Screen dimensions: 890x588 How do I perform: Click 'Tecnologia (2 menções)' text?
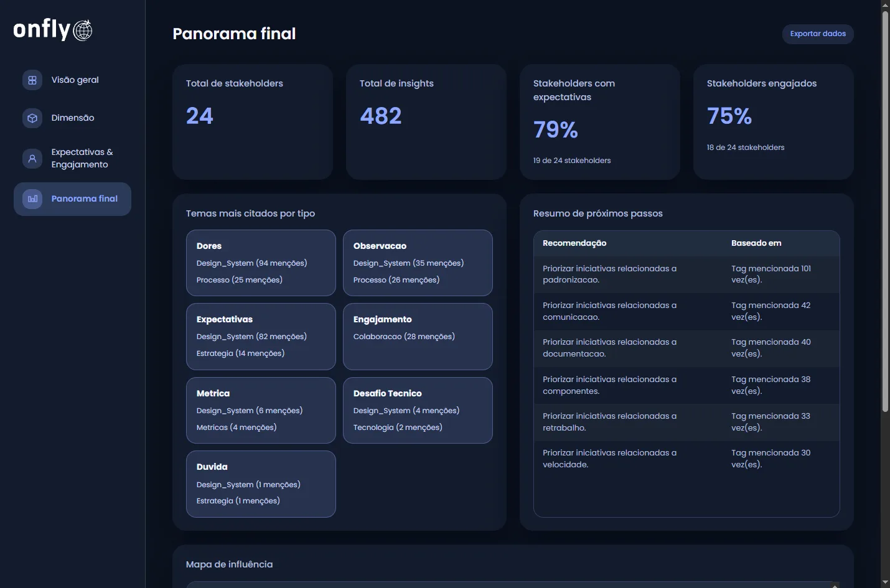(398, 427)
